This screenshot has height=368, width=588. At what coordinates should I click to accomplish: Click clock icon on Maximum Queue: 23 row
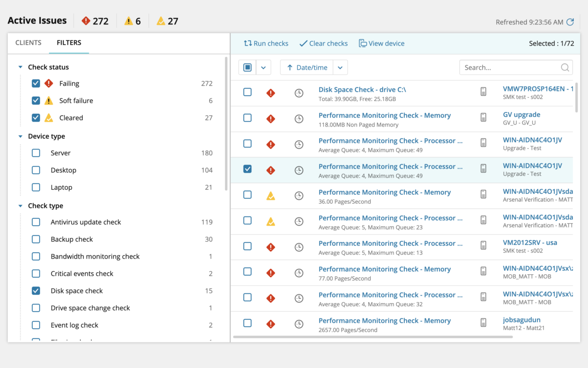click(299, 221)
